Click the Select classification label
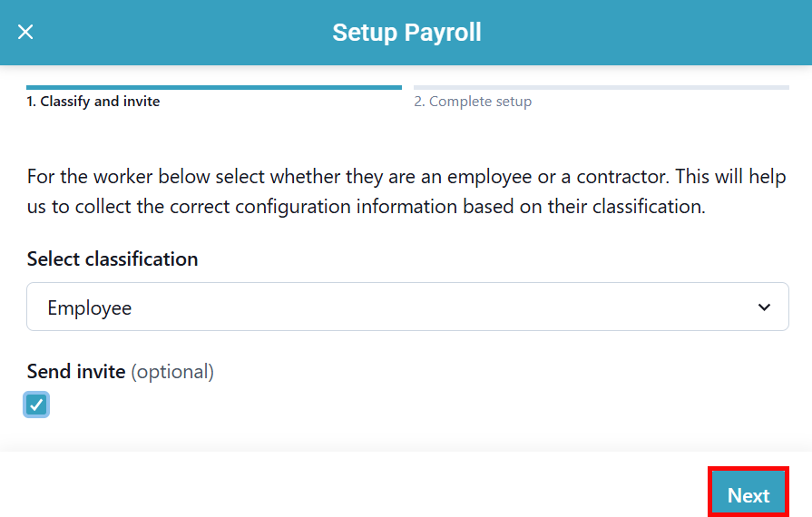 coord(113,259)
